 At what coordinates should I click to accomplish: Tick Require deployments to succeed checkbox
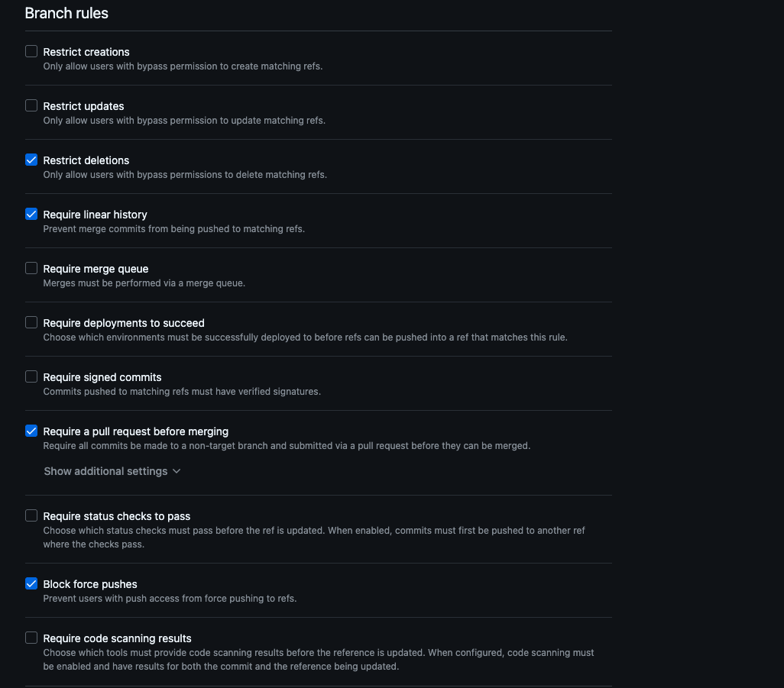[31, 322]
